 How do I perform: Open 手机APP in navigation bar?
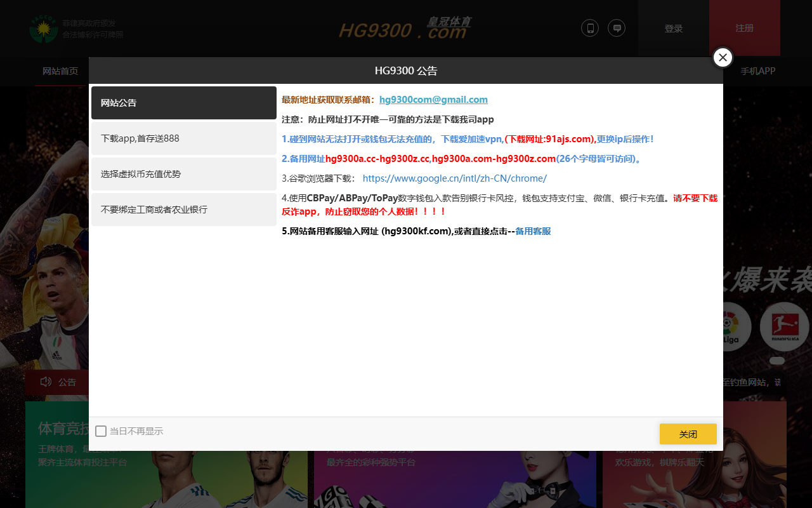coord(758,71)
